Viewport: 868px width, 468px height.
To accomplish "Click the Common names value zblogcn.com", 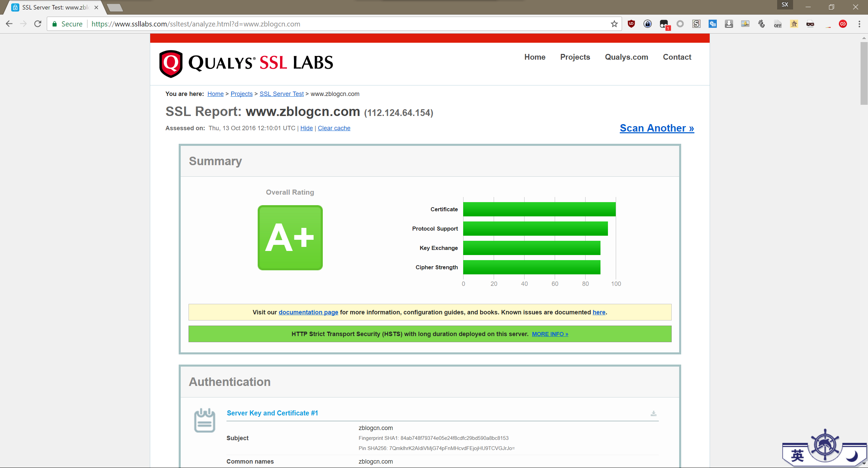I will (x=376, y=462).
